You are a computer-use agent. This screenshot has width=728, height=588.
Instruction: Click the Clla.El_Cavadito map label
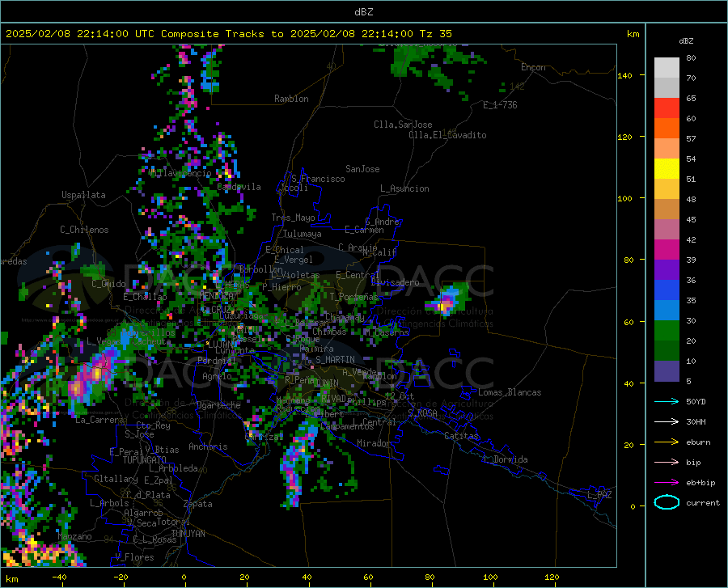[x=447, y=135]
